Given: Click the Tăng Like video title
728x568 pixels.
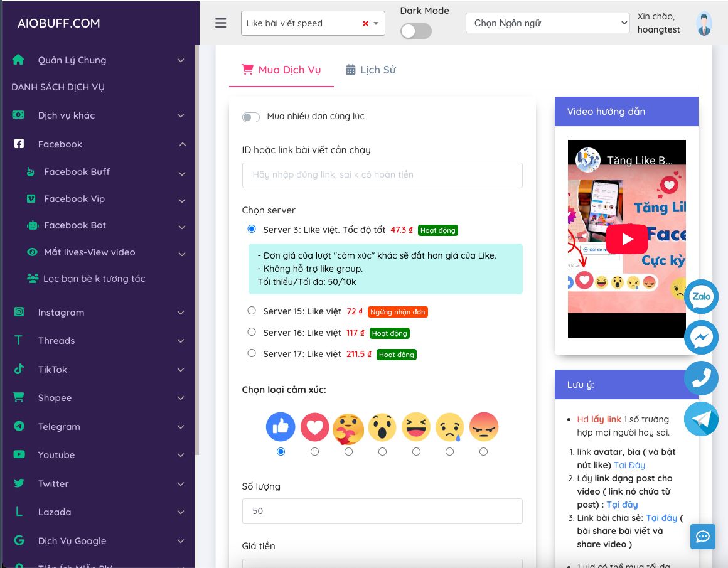Looking at the screenshot, I should [640, 161].
